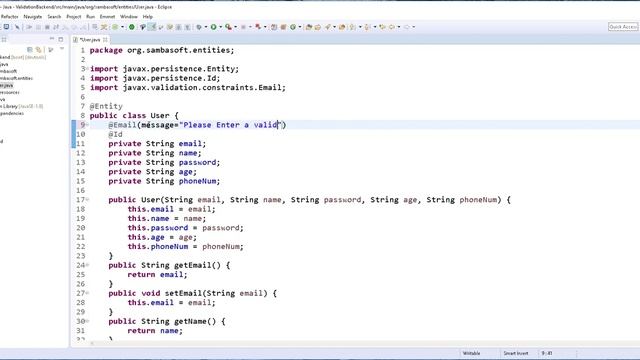Minimize the Package Explorer panel
640x360 pixels.
point(52,38)
